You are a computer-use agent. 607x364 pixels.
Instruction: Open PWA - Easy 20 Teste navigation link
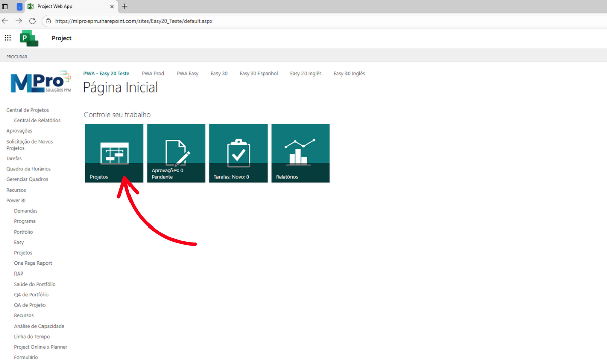106,74
